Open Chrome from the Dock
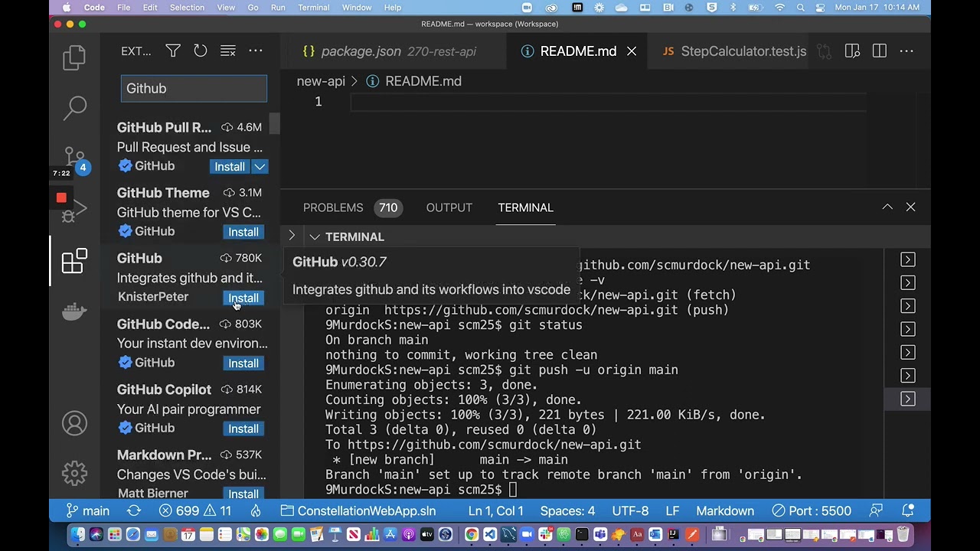 (x=472, y=534)
